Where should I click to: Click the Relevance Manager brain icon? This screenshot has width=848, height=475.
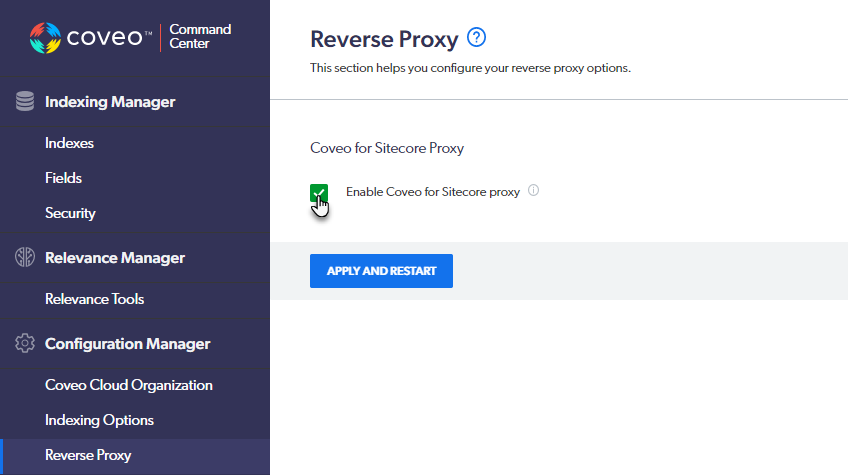[25, 257]
